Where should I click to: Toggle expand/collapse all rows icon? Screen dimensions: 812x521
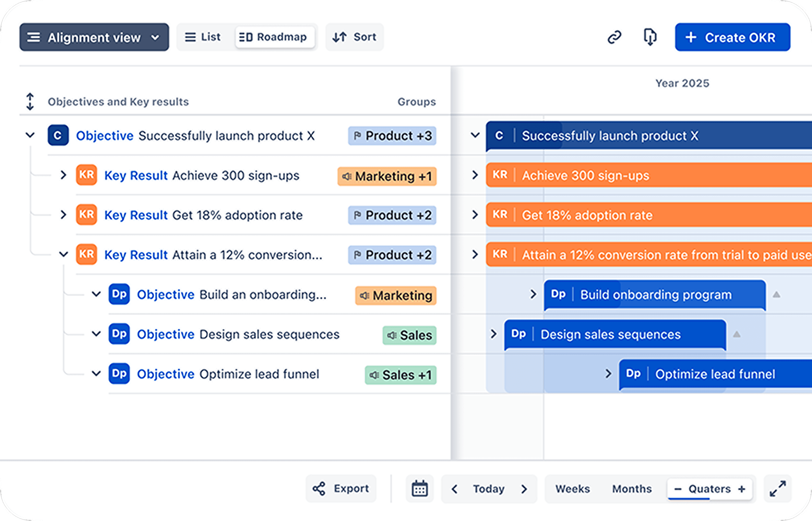coord(30,101)
